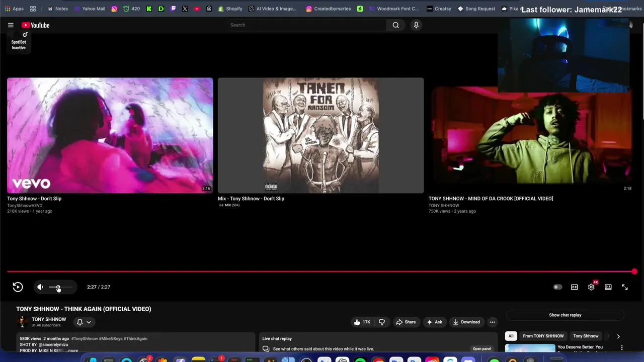Toggle closed captions CC button
The height and width of the screenshot is (362, 644).
pyautogui.click(x=575, y=287)
